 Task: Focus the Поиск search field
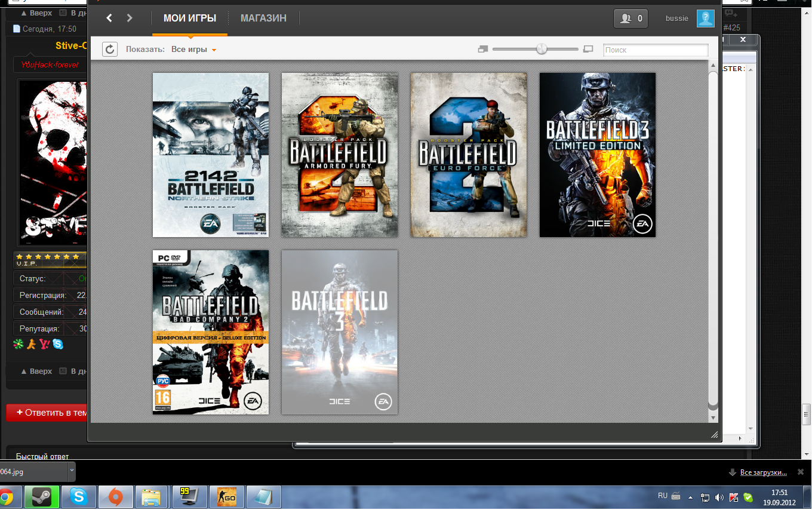(x=656, y=50)
